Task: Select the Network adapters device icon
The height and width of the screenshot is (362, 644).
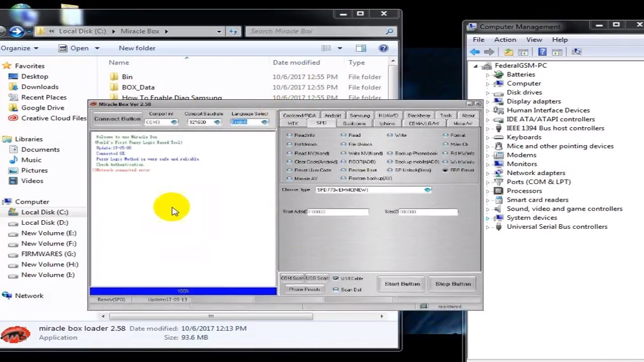Action: click(x=499, y=173)
